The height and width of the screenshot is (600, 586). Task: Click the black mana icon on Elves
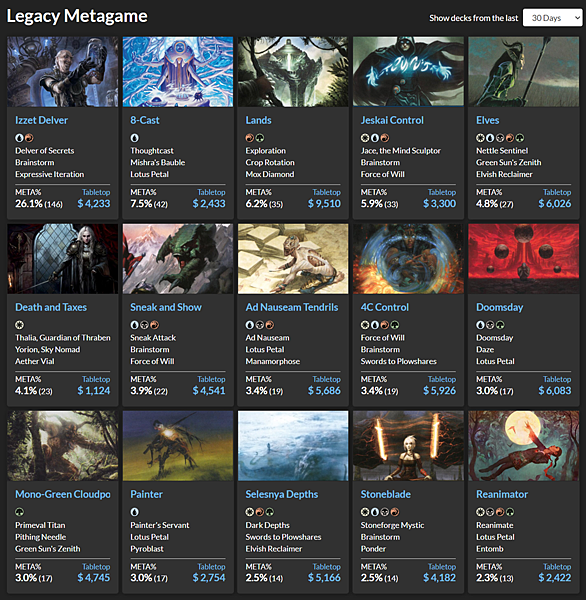pos(500,138)
